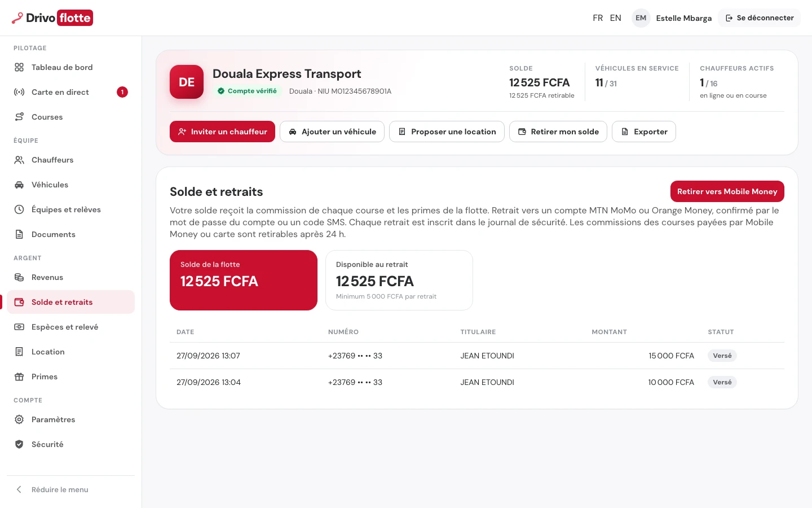Click Retirer mon solde button
Screen dimensions: 812x508
coord(558,132)
